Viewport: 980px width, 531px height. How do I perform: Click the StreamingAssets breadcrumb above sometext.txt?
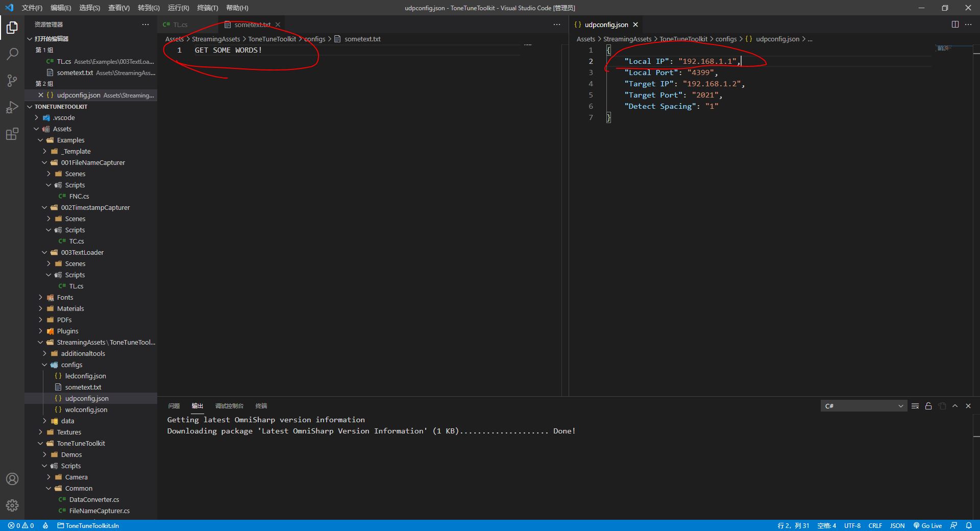point(216,39)
